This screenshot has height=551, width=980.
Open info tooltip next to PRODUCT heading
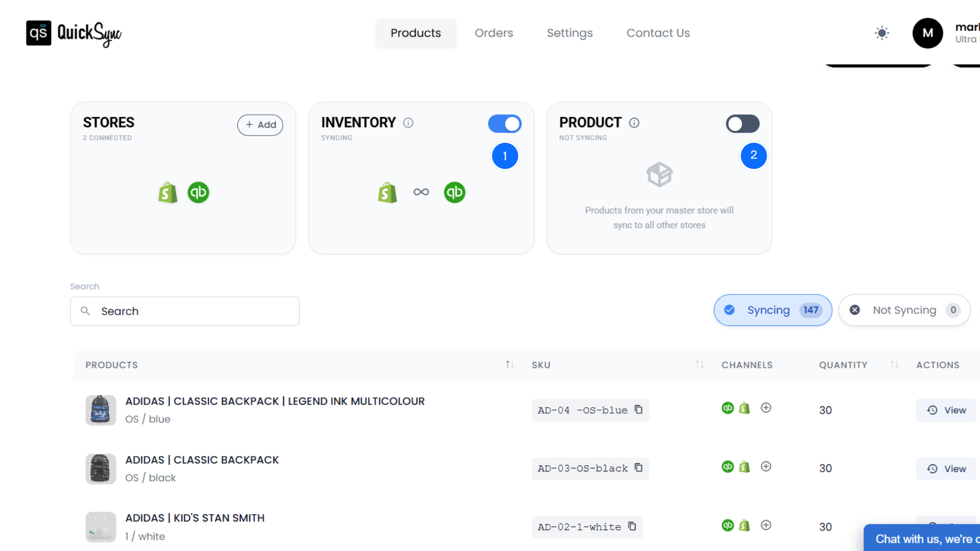[x=634, y=123]
